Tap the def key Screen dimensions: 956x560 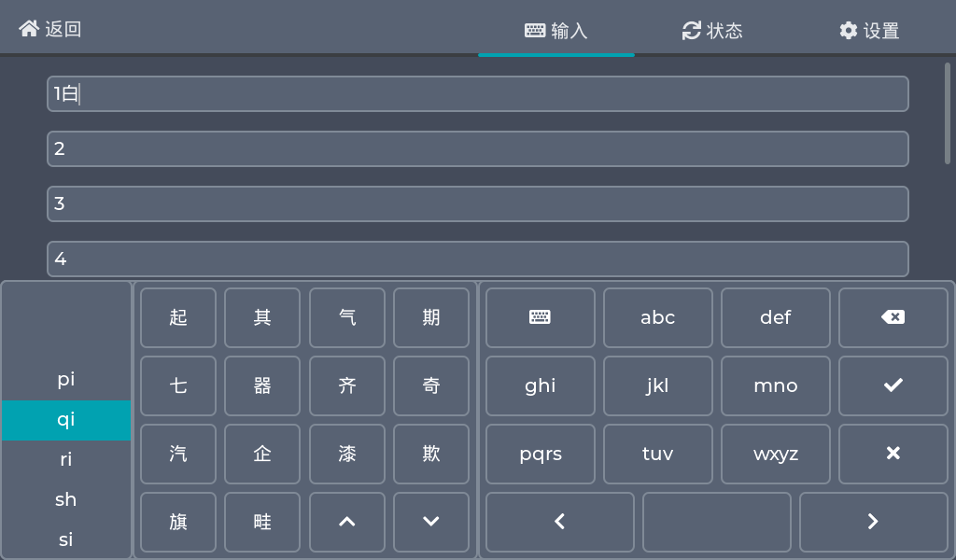[776, 317]
